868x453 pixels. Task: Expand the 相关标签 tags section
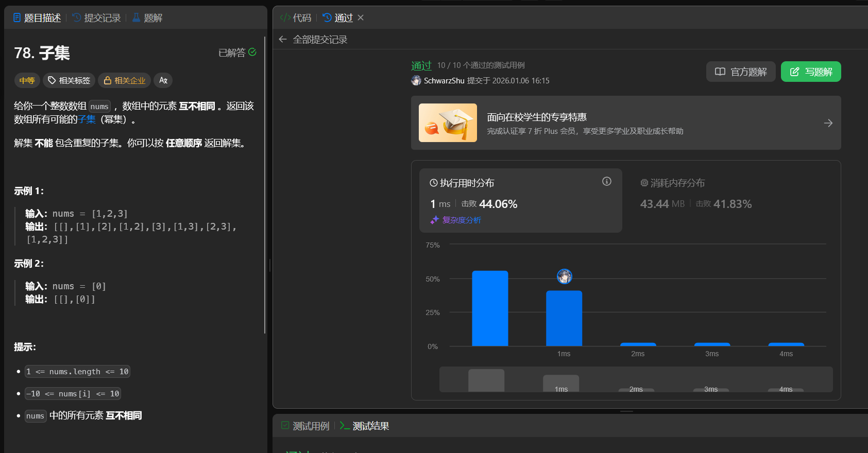pos(69,80)
